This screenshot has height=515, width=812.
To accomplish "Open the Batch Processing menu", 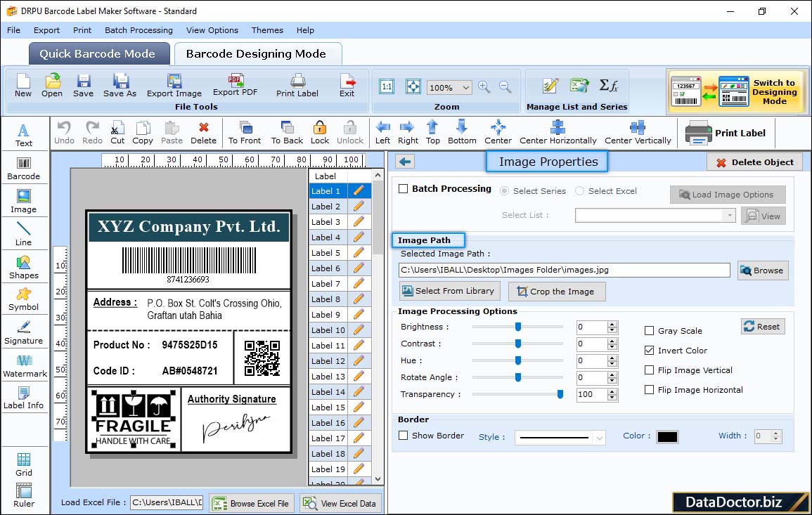I will [x=138, y=30].
